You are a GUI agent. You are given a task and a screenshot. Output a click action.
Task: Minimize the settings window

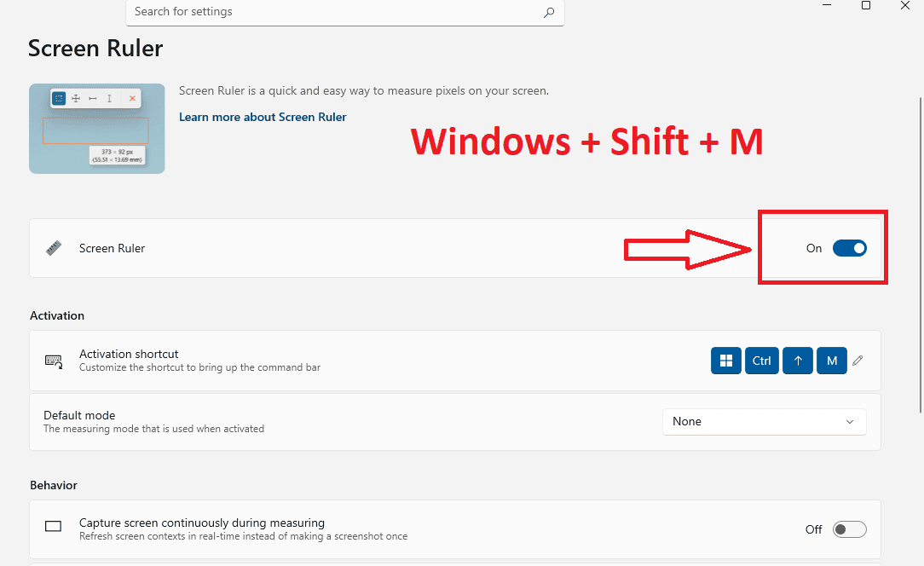(827, 5)
